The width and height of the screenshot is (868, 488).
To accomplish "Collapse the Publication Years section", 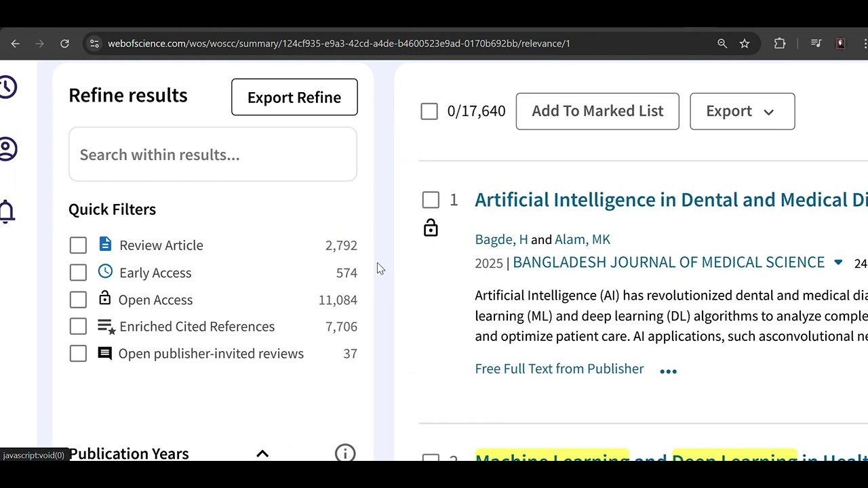I will coord(262,453).
